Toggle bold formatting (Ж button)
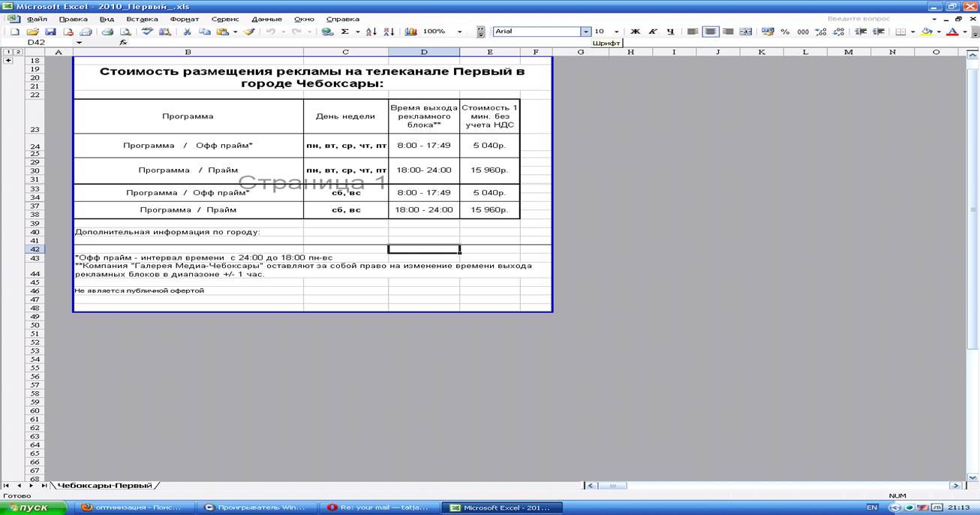980x515 pixels. point(635,32)
